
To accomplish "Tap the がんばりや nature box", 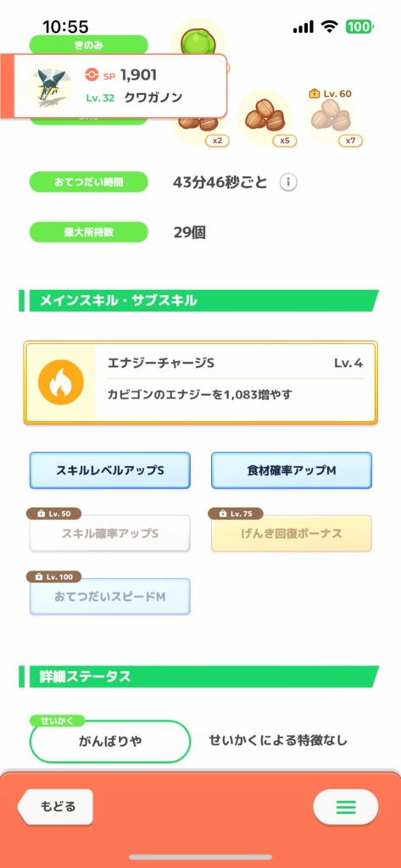I will pos(109,742).
